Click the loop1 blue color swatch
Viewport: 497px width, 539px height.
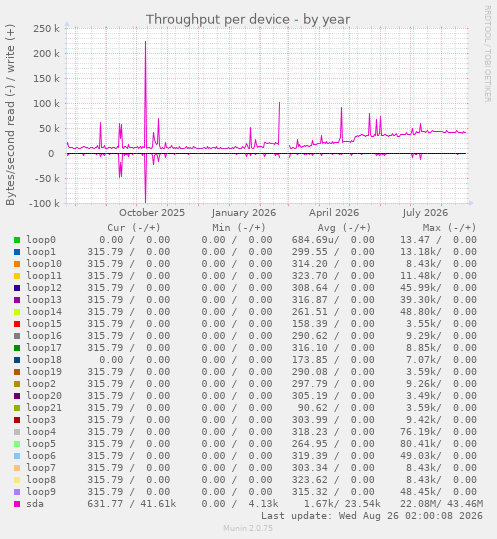click(x=17, y=252)
